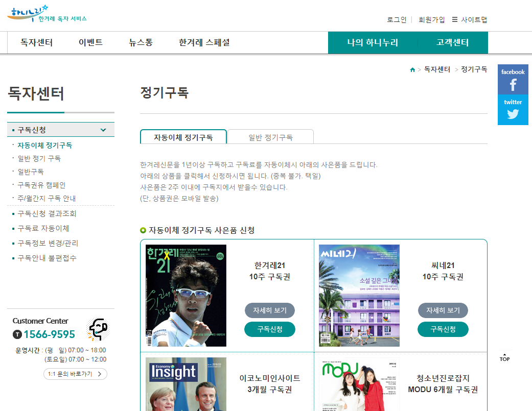Click the 씨네21 10주 구독권 title
Viewport: 532px width, 411px height.
coord(443,271)
